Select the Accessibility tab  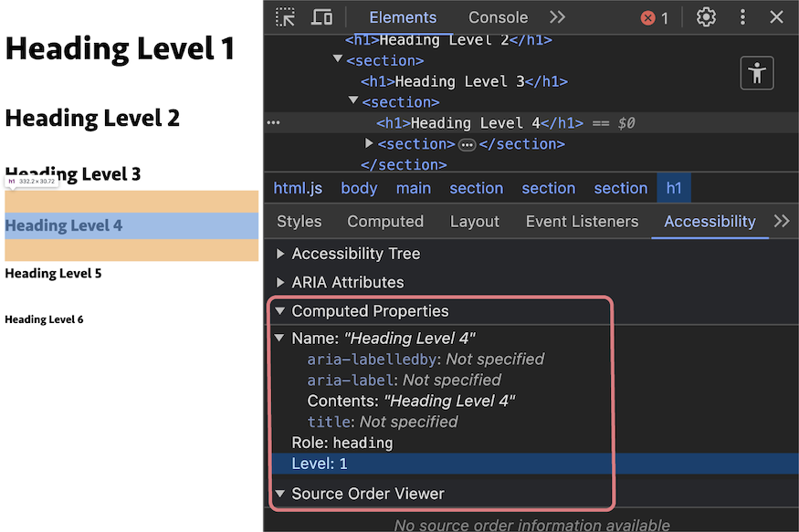710,222
